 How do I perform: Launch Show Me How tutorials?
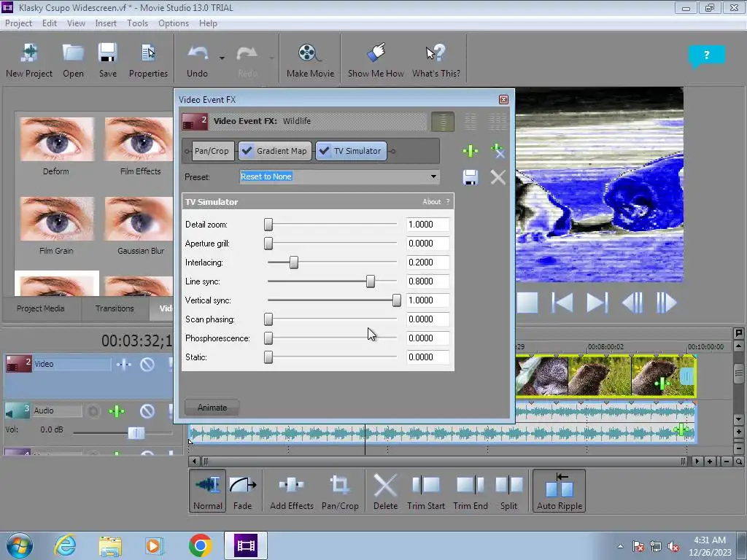click(376, 60)
